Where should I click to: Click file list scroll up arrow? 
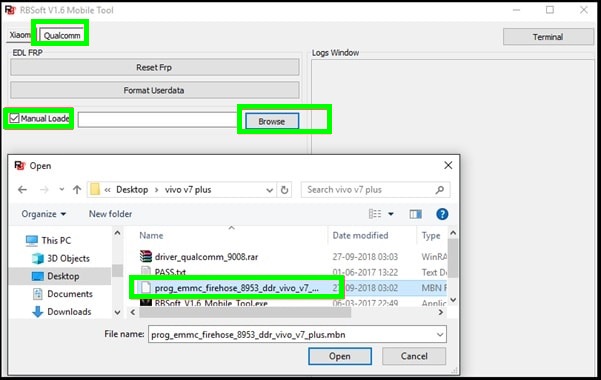[453, 233]
